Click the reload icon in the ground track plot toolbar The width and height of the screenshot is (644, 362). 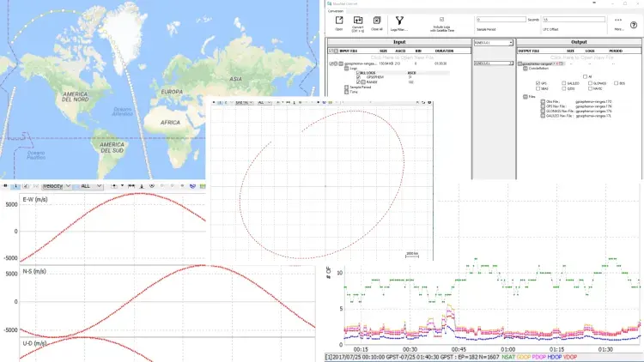(x=423, y=102)
